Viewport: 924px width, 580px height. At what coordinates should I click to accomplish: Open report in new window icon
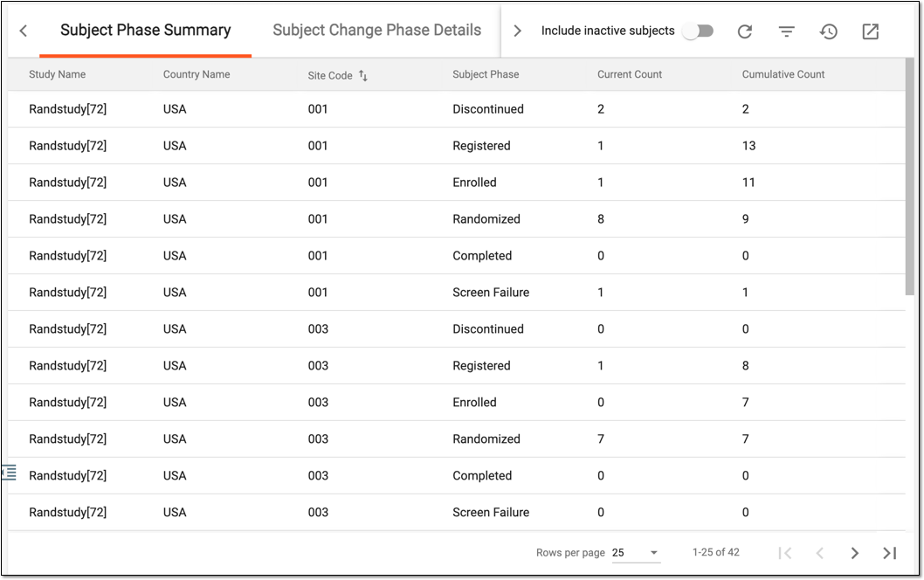871,31
